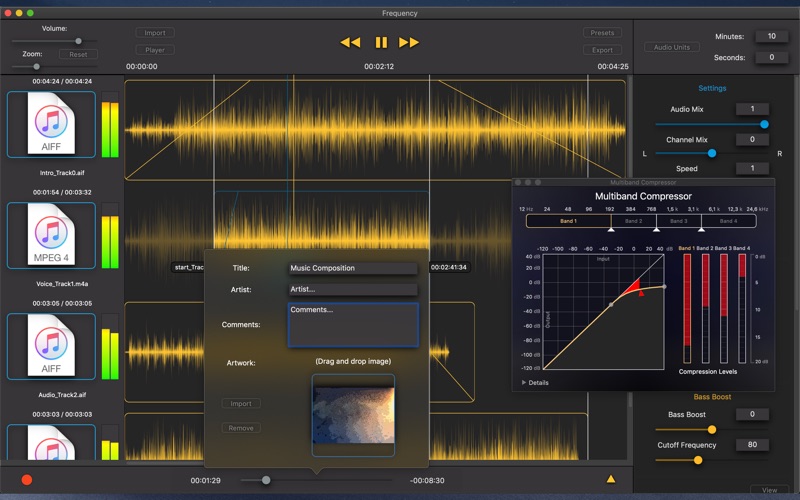Click the Intro_Track0 waveform
The image size is (800, 500).
point(375,130)
